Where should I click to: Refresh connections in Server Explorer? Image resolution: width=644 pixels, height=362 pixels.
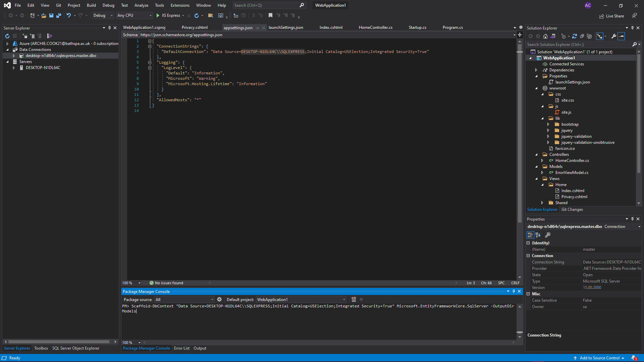click(7, 36)
